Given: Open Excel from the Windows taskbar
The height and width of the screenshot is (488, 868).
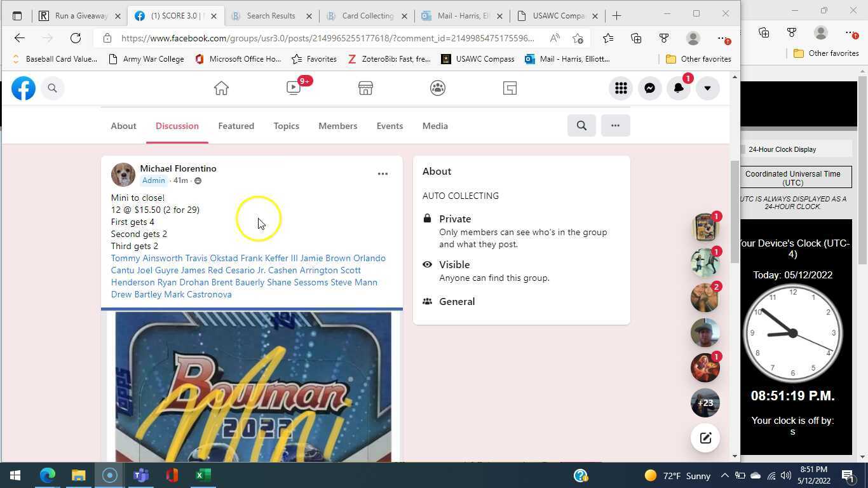Looking at the screenshot, I should click(x=203, y=475).
